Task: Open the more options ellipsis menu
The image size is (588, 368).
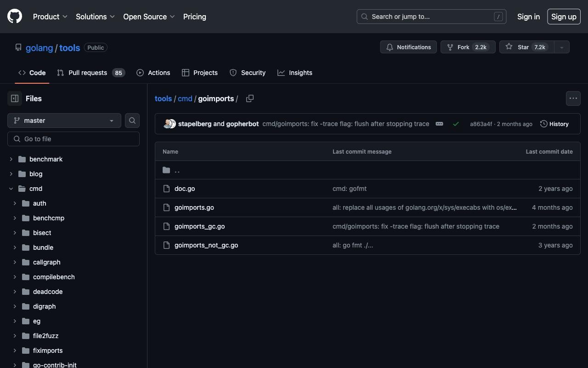Action: point(573,98)
